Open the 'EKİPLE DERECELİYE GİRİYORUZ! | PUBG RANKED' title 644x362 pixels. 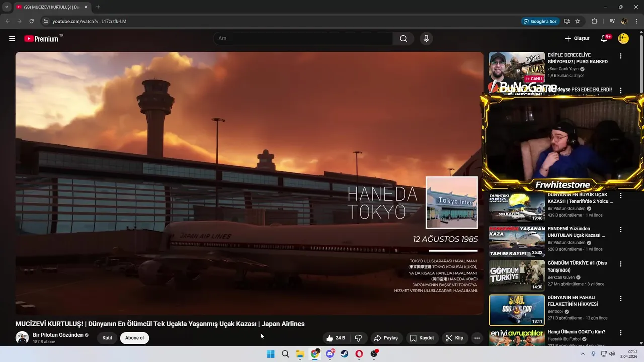click(x=578, y=58)
